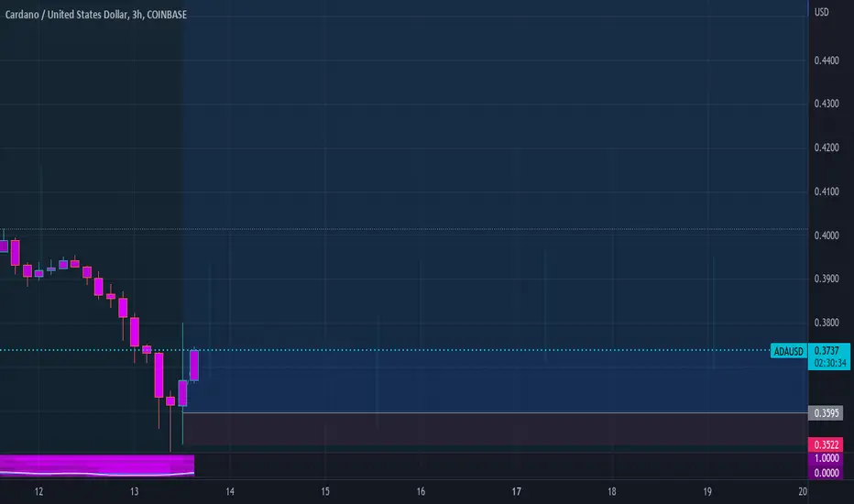
Task: Select the gray entry line of the position tool
Action: (495, 413)
